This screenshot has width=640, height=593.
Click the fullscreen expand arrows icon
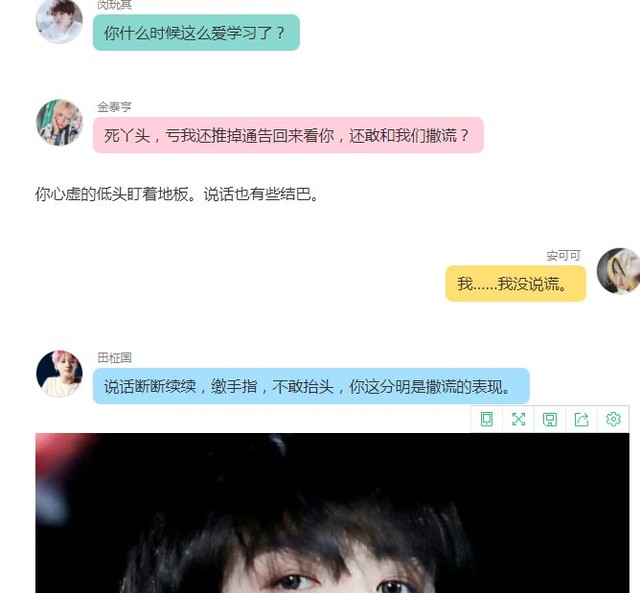(x=518, y=419)
